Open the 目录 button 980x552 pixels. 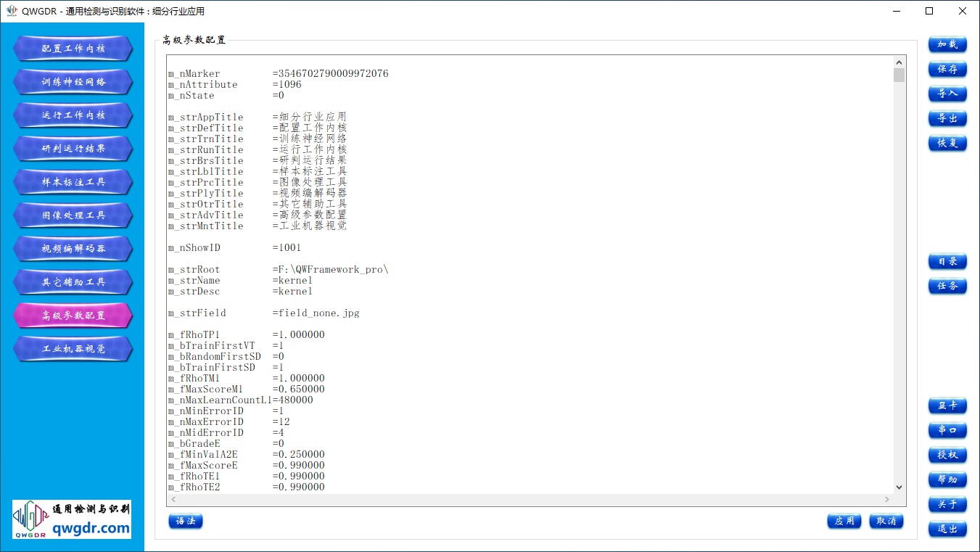click(947, 261)
